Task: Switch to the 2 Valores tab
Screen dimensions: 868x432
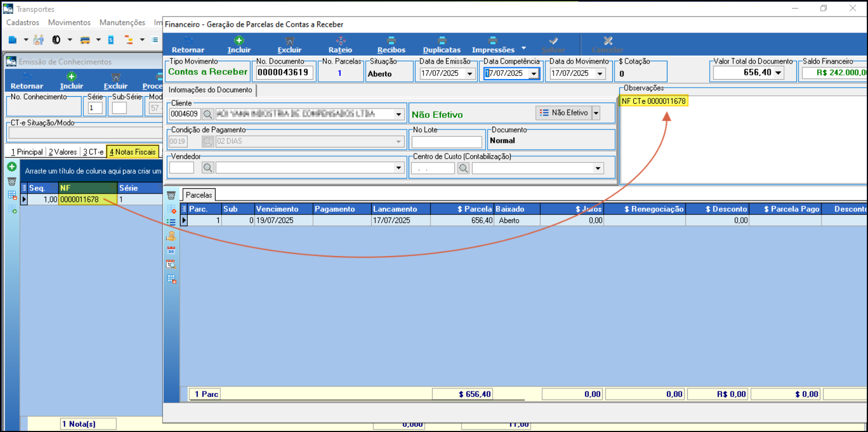Action: click(63, 152)
